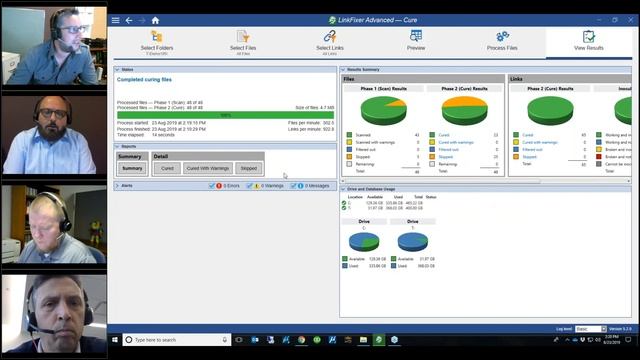640x360 pixels.
Task: Click the yellow Warnings alert icon
Action: tap(257, 186)
